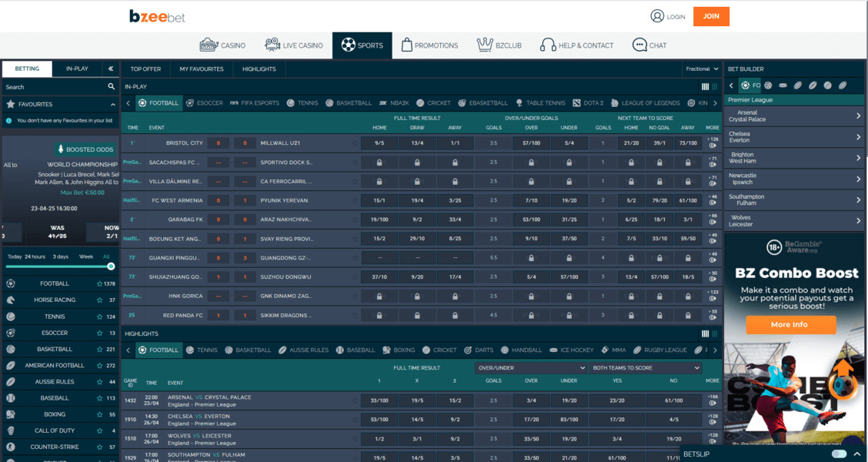Select the basketball icon in Bet Builder
The image size is (868, 462).
pos(768,85)
